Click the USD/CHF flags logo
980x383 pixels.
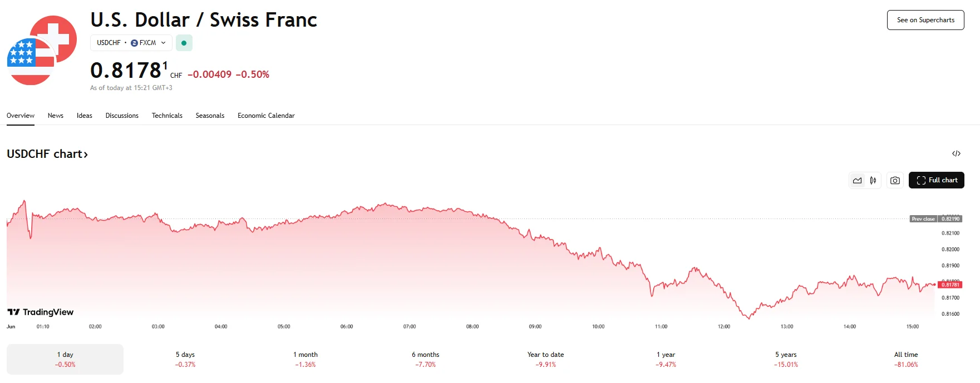[x=42, y=51]
